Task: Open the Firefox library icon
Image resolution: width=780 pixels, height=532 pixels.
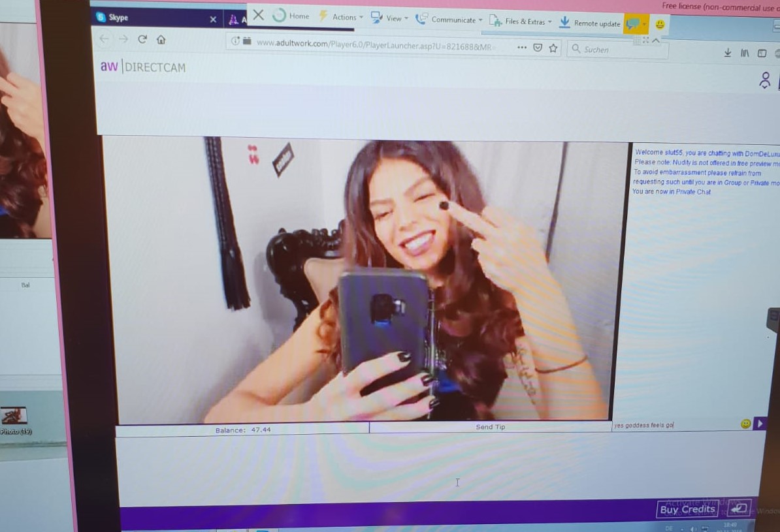Action: (745, 54)
